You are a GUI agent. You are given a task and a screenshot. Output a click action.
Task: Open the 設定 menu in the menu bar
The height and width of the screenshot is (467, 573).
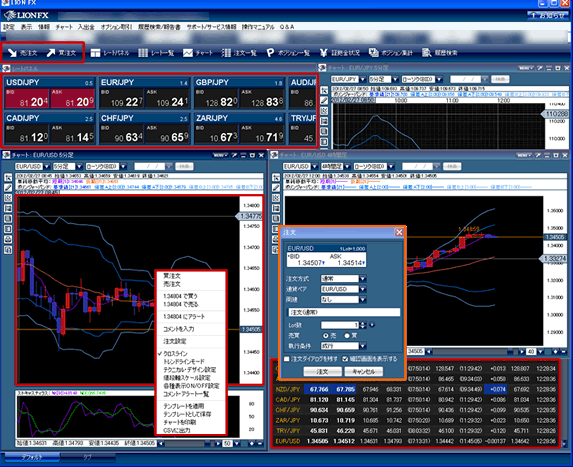[8, 27]
